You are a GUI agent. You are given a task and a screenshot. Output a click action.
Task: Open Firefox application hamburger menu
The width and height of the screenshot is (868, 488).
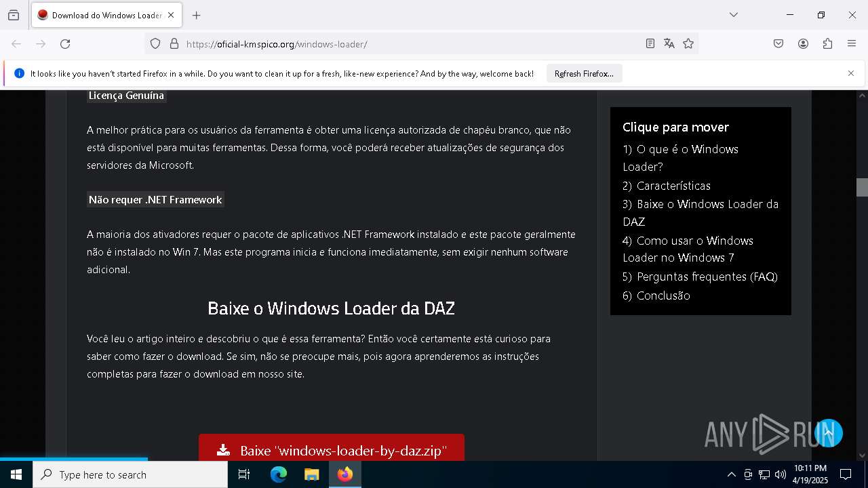click(x=852, y=44)
